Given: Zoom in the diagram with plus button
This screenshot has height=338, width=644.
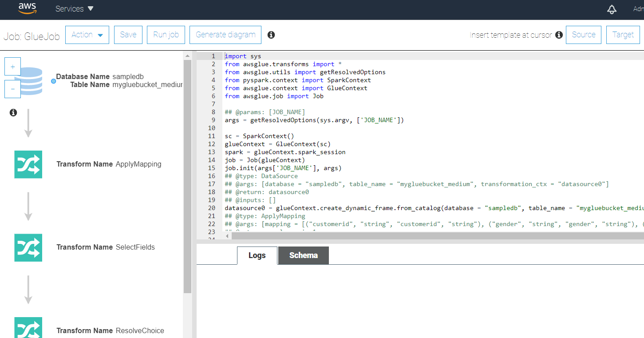Looking at the screenshot, I should click(12, 67).
